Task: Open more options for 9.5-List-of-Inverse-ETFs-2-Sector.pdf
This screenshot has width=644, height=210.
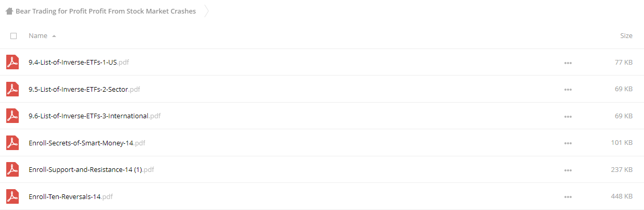Action: (x=568, y=90)
